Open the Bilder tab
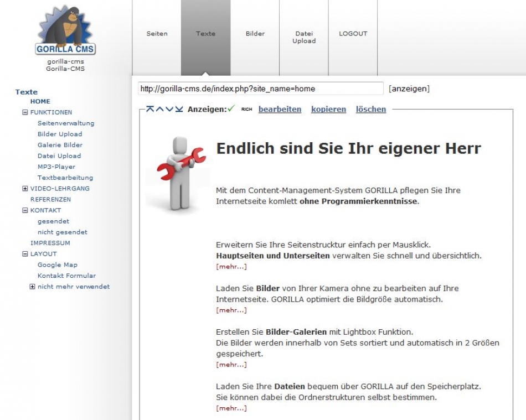The height and width of the screenshot is (420, 526). (x=255, y=38)
